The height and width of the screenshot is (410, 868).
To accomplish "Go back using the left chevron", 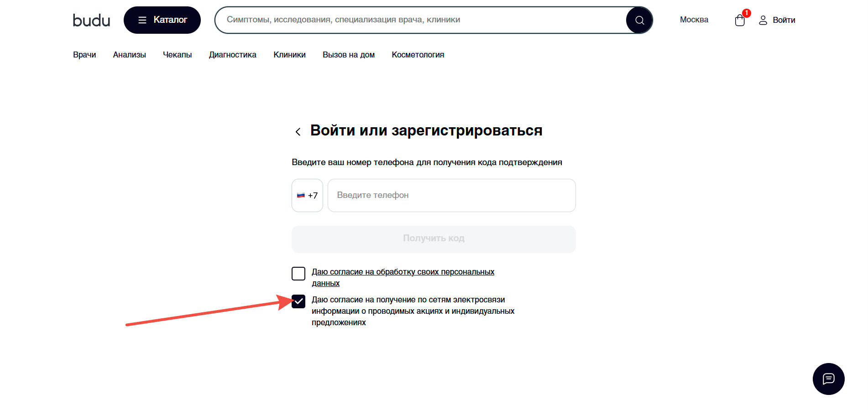I will 298,132.
